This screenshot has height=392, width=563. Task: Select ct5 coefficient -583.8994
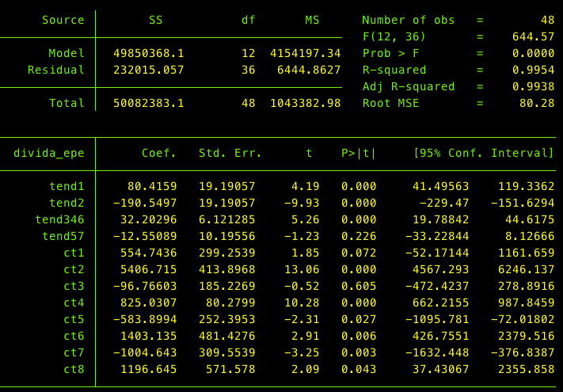[x=145, y=319]
